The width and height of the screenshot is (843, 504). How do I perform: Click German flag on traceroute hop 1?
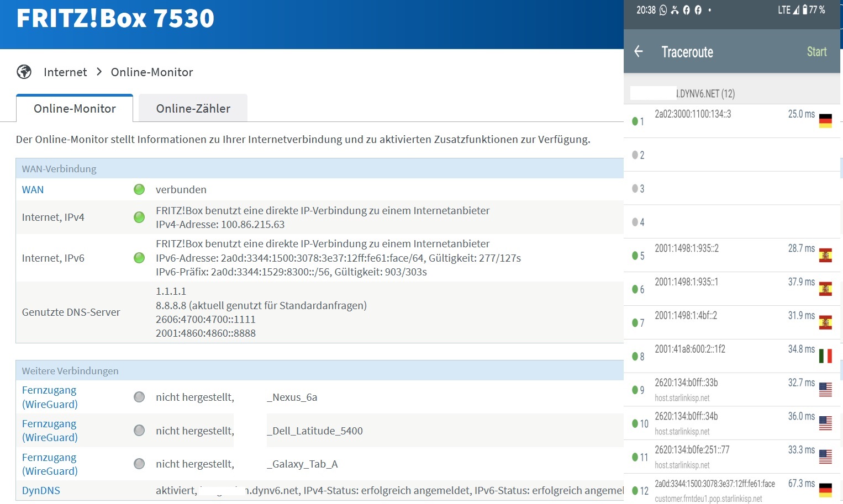825,121
